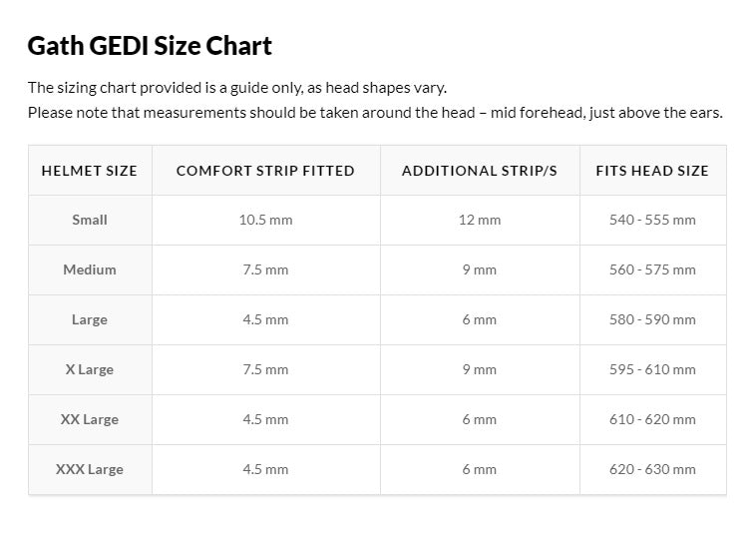
Task: Click the 620 - 630 mm head size
Action: (652, 469)
